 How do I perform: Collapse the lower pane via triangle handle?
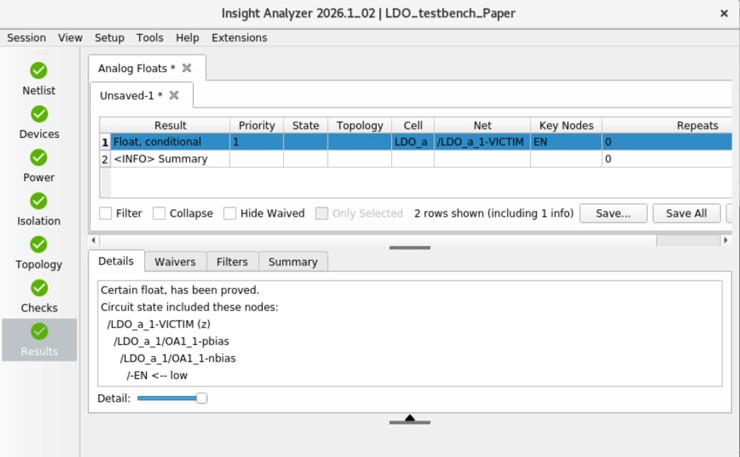coord(410,419)
